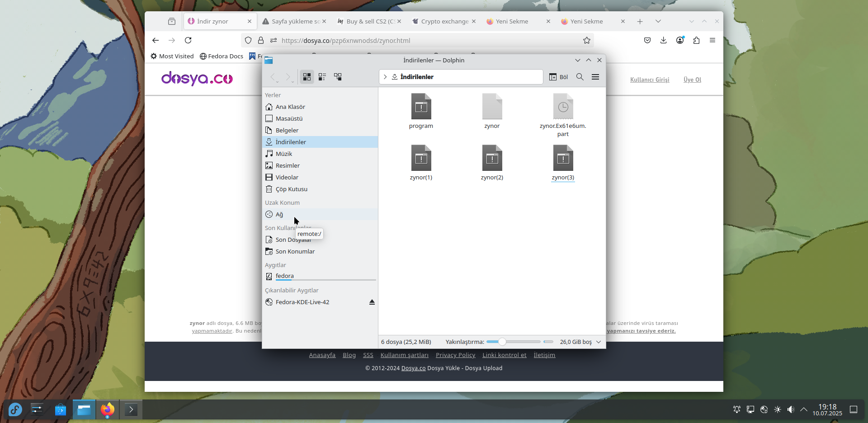Switch Dolphin to icons view mode

[307, 77]
